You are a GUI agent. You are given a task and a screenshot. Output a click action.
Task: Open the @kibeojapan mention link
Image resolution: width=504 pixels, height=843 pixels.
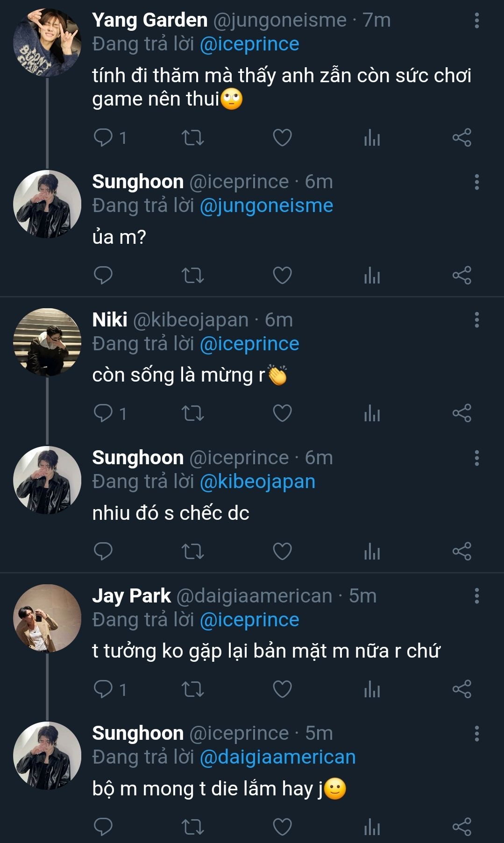[257, 482]
